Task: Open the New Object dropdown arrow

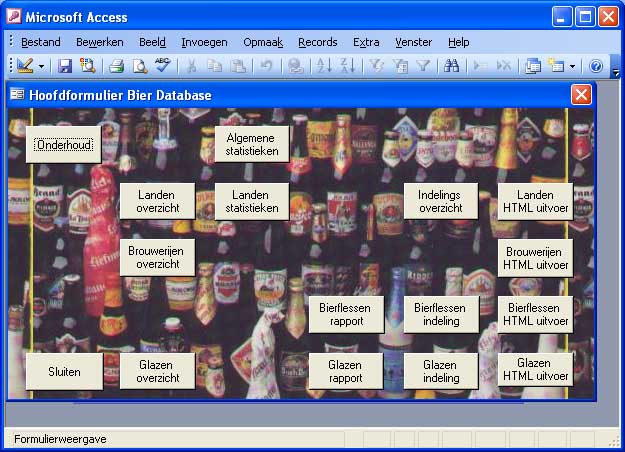Action: (x=572, y=66)
